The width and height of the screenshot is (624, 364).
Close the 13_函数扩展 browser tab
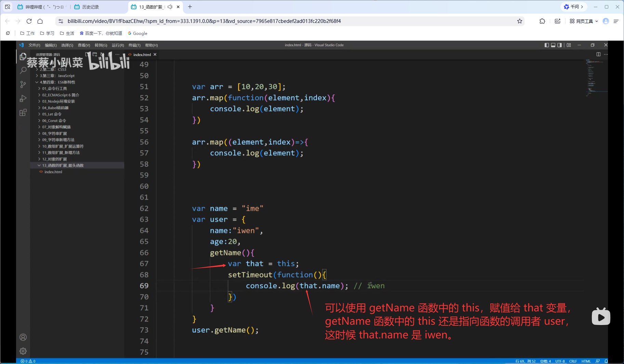[x=178, y=7]
